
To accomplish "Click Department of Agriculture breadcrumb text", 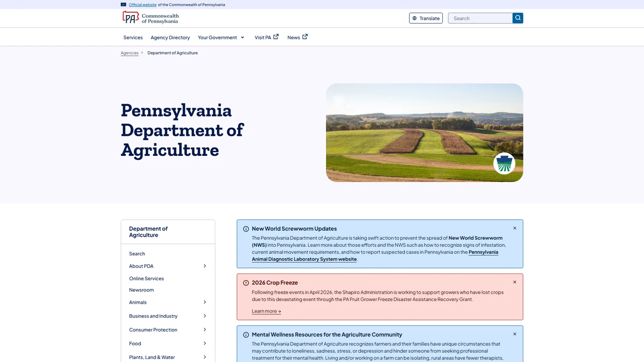I will click(173, 53).
